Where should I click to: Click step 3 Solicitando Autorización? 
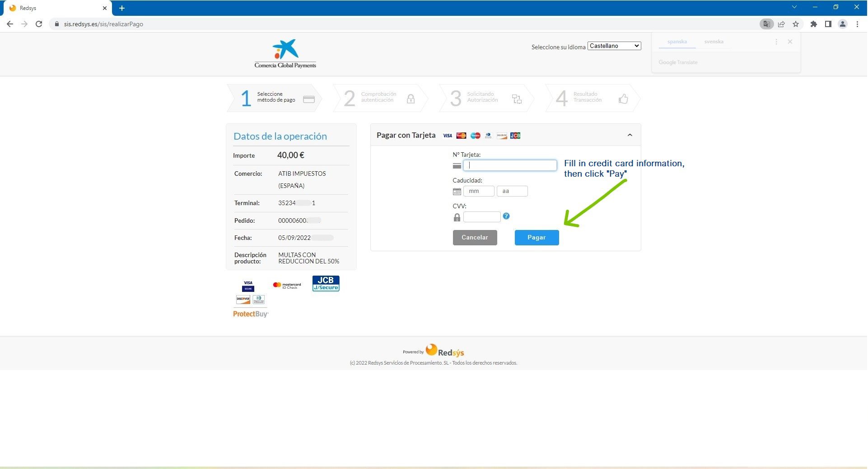tap(486, 98)
